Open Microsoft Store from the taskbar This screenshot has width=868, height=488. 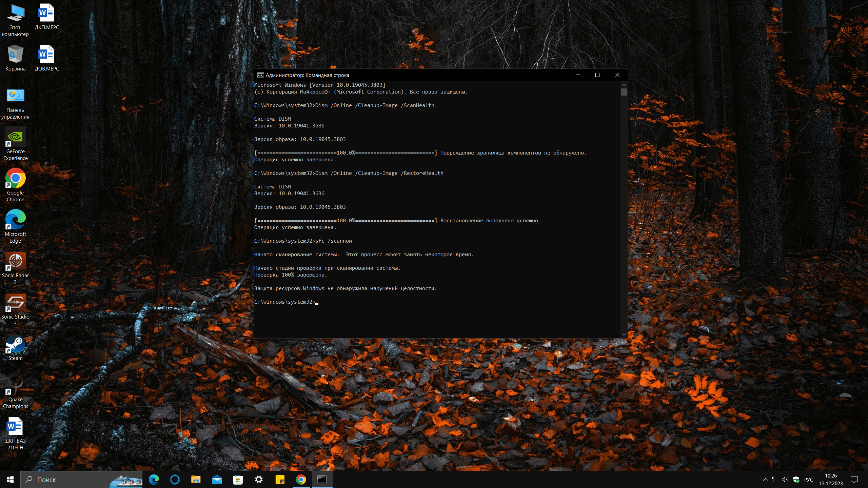coord(238,480)
